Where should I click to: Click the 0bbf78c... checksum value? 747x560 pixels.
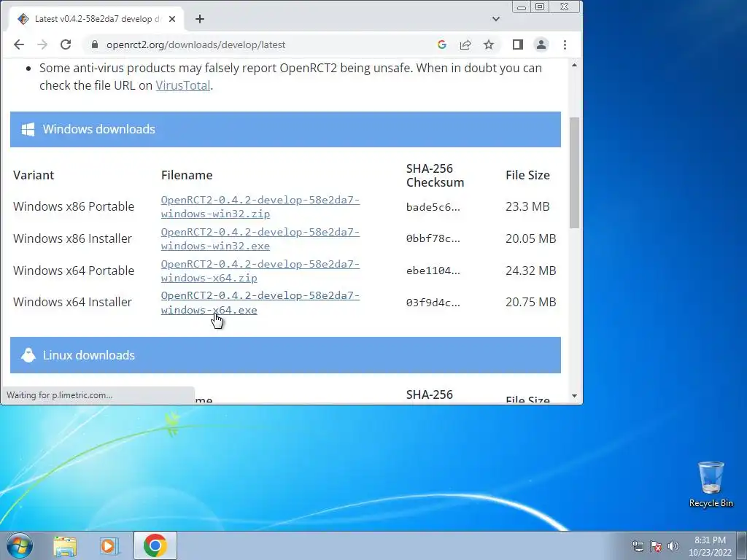433,239
